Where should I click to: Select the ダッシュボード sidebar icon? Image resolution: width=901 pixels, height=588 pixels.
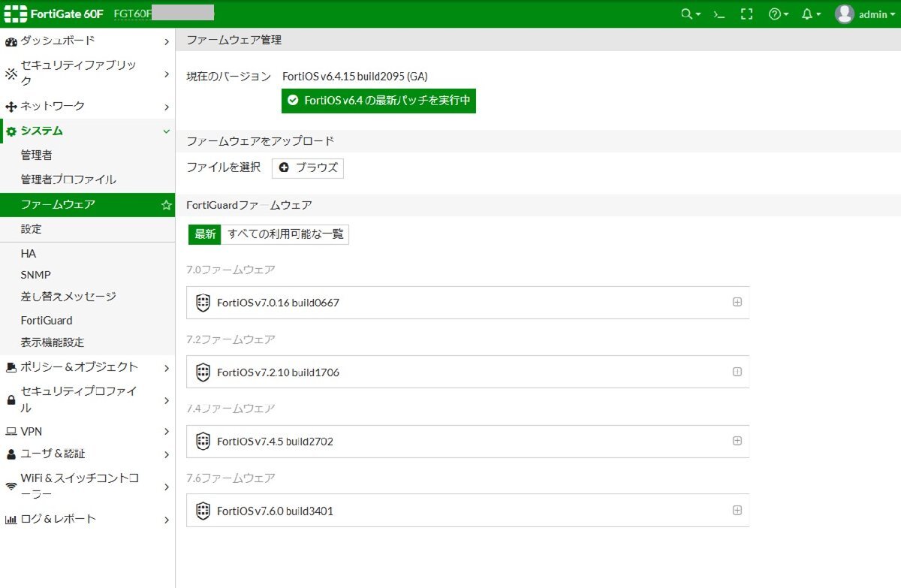[11, 42]
